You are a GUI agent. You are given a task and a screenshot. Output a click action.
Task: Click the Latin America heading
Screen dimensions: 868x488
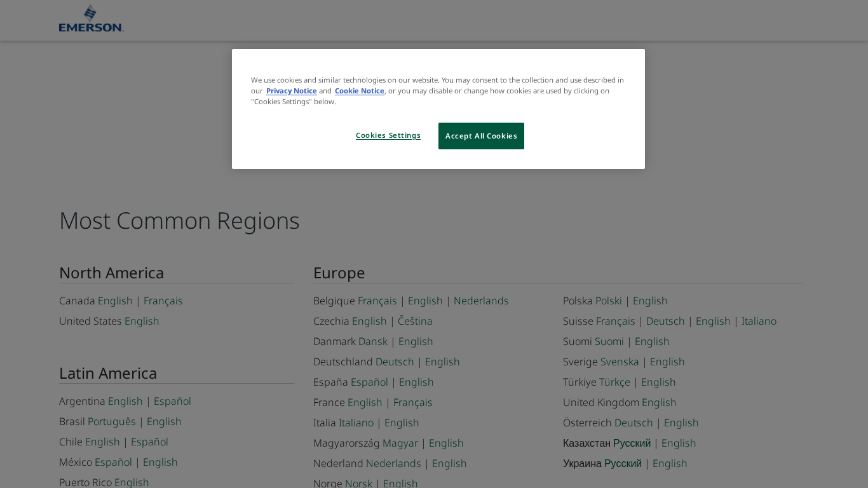tap(108, 373)
